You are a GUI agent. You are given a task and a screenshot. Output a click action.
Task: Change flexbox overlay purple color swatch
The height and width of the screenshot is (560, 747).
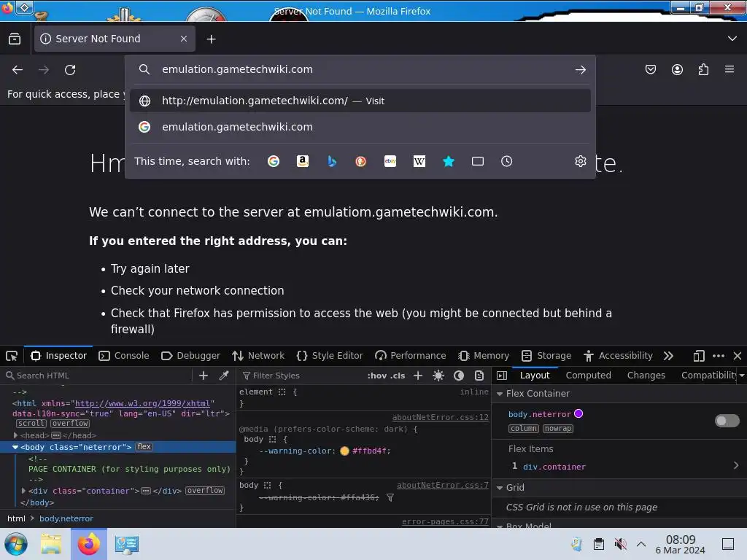click(578, 414)
